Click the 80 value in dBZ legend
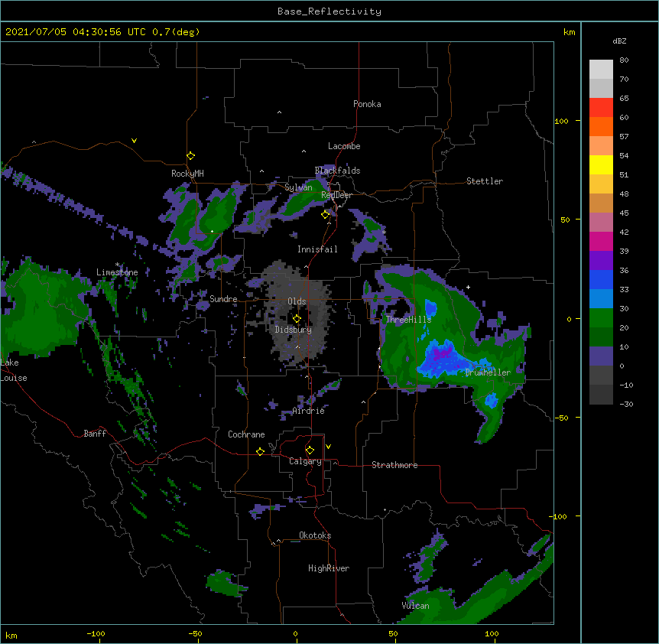 click(624, 60)
